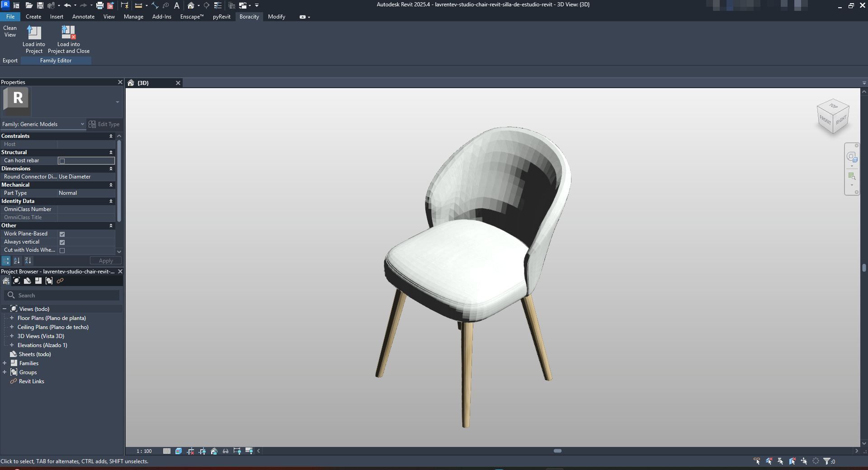
Task: Click the Revit Links chain icon in browser toolbar
Action: (x=60, y=281)
